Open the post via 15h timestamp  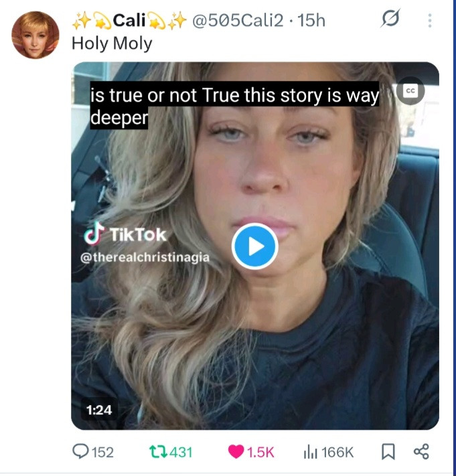point(311,21)
